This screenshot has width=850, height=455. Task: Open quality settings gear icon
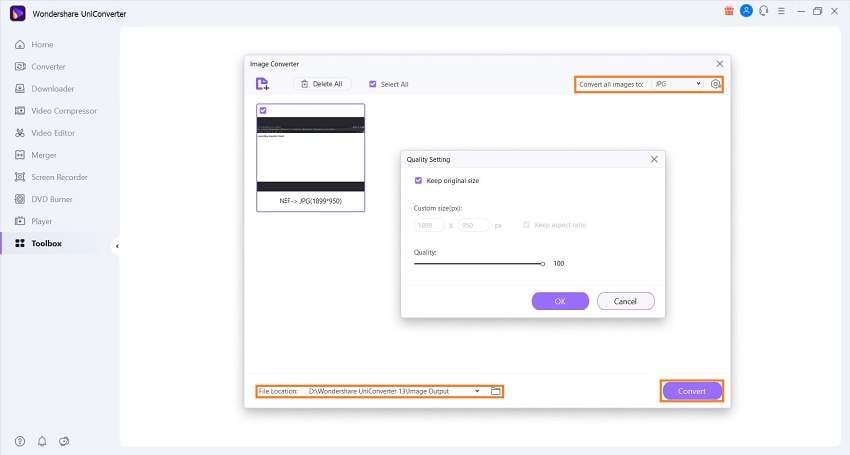click(716, 84)
